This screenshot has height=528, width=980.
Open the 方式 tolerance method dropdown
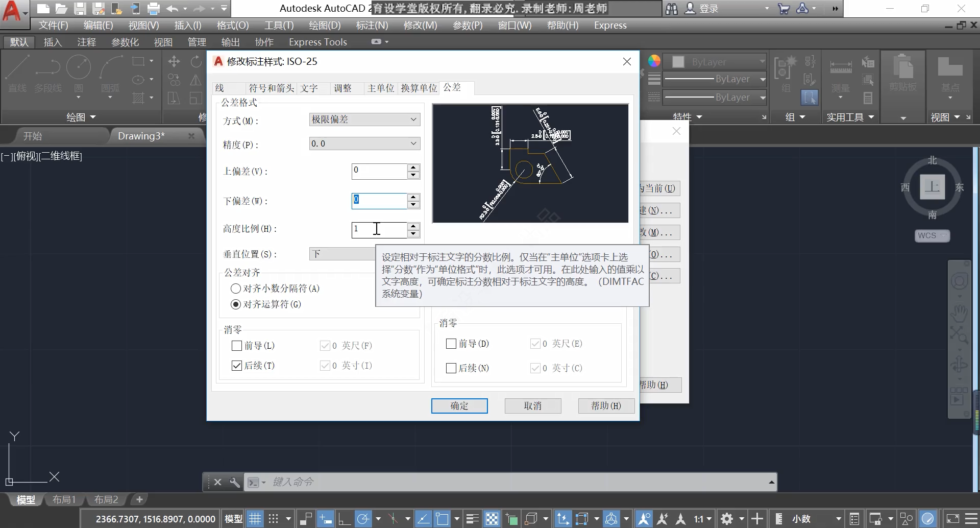[364, 119]
